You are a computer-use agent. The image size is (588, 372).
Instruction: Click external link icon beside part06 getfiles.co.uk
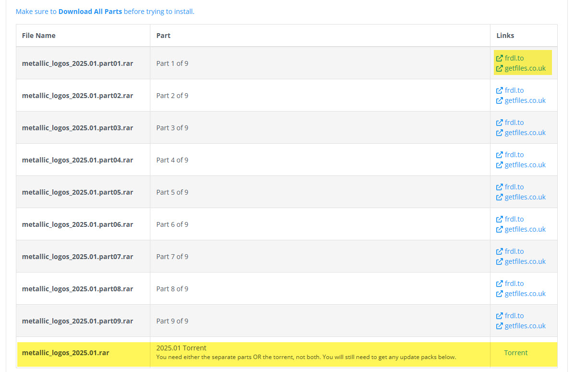point(499,230)
